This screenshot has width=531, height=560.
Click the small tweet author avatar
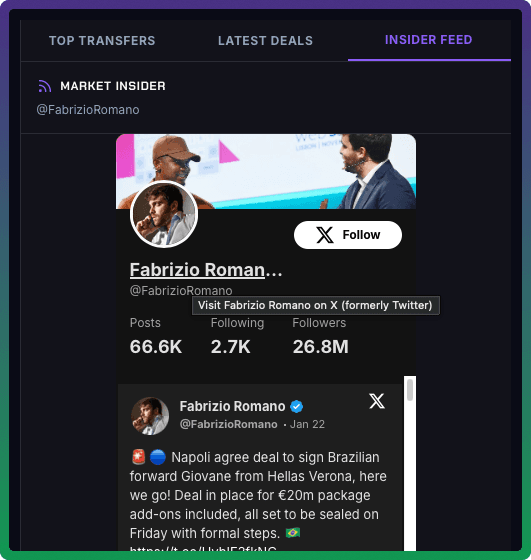150,416
